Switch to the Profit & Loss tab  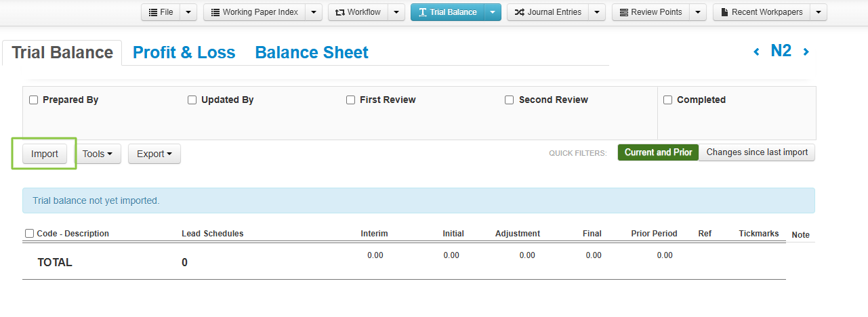click(x=184, y=53)
